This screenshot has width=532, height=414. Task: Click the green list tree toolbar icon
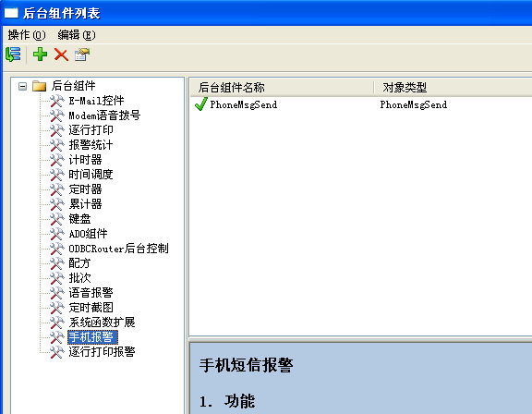(14, 55)
